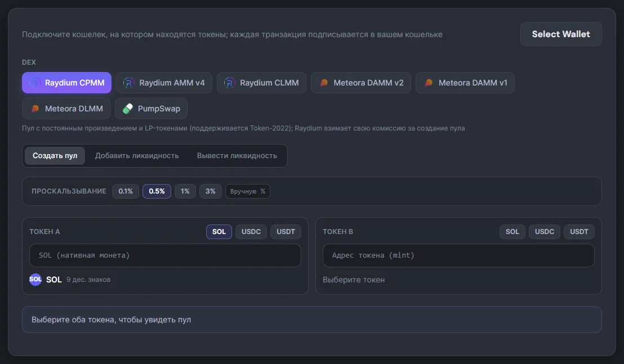Viewport: 624px width, 364px height.
Task: Pick the Meteora DAMM v1 DEX
Action: 465,83
